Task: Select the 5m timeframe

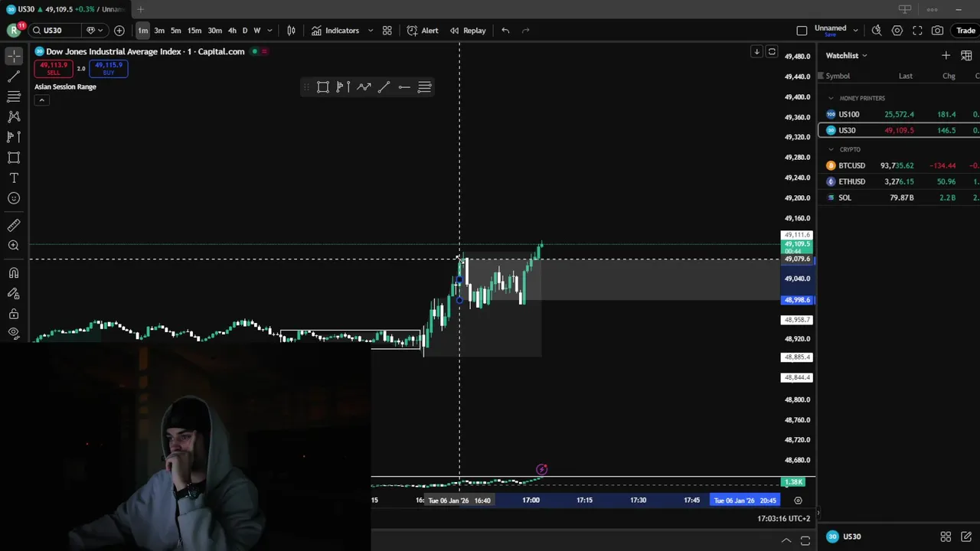Action: [x=176, y=31]
